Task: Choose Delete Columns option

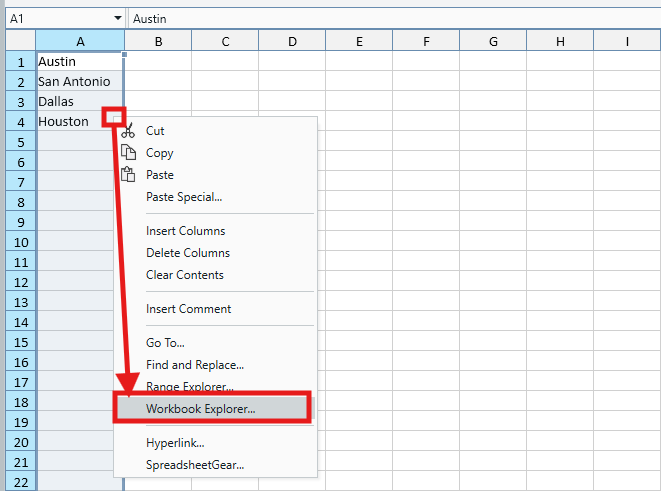Action: pos(187,253)
